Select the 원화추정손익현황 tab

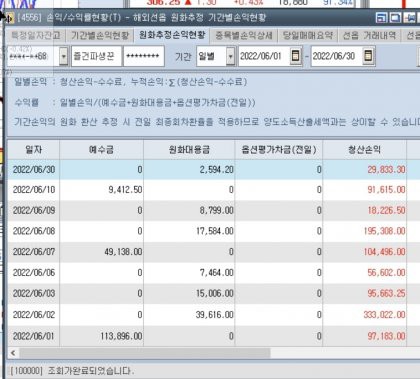172,35
